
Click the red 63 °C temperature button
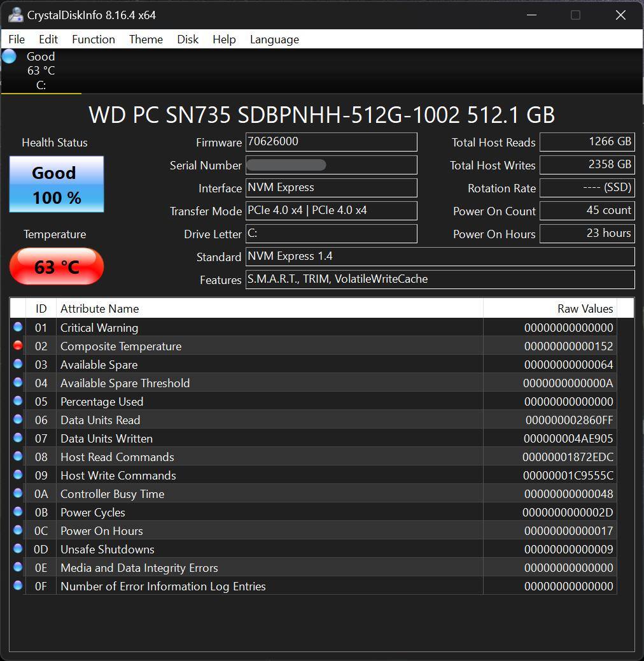click(x=57, y=266)
